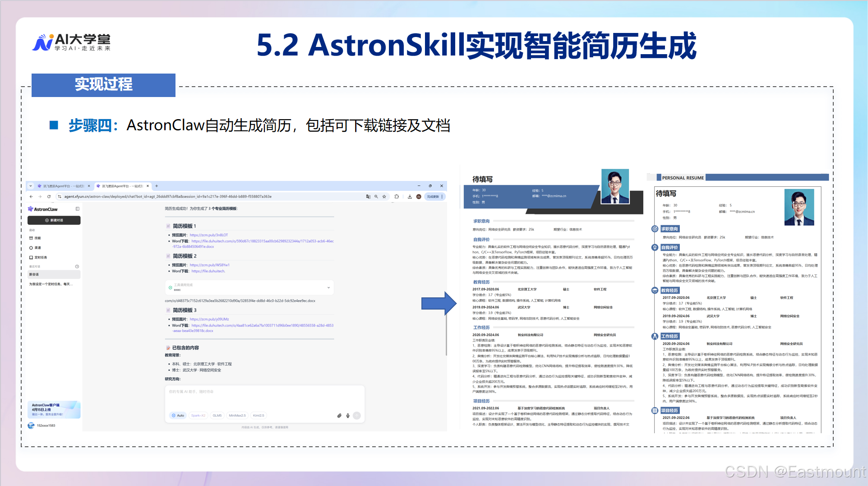The image size is (868, 486).
Task: Click the translate page icon
Action: (x=368, y=197)
